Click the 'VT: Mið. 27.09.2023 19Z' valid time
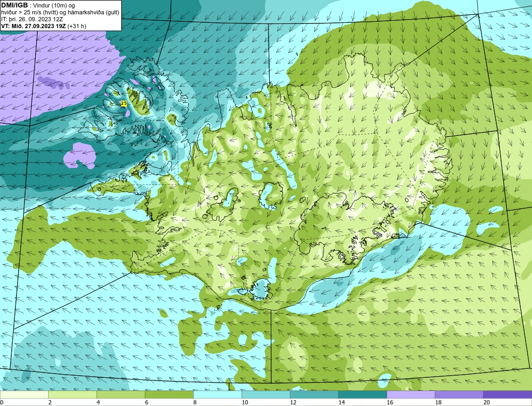 pyautogui.click(x=34, y=26)
